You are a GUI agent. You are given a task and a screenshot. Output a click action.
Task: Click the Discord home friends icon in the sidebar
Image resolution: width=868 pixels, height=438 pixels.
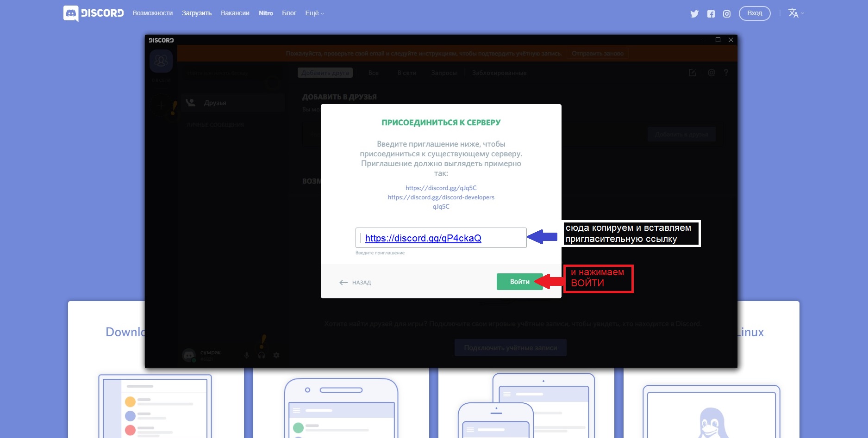[x=161, y=61]
